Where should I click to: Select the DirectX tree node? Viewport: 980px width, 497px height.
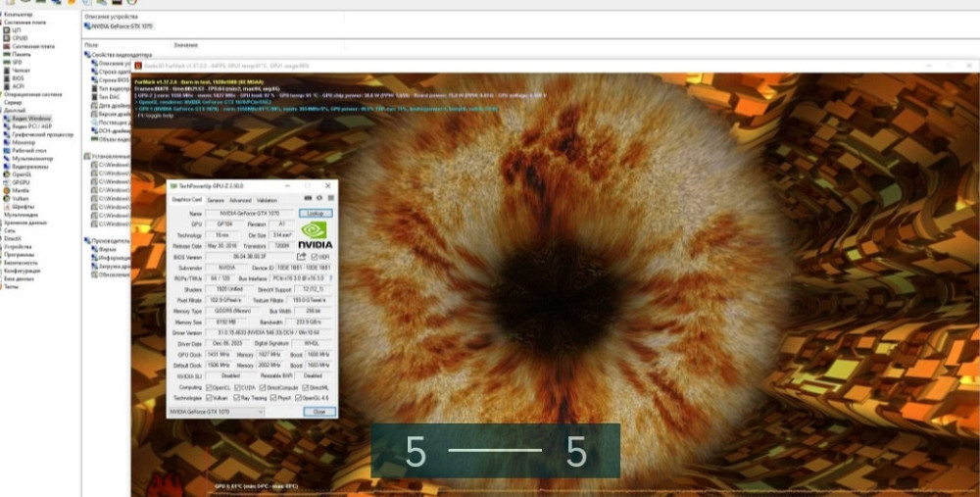[x=13, y=237]
